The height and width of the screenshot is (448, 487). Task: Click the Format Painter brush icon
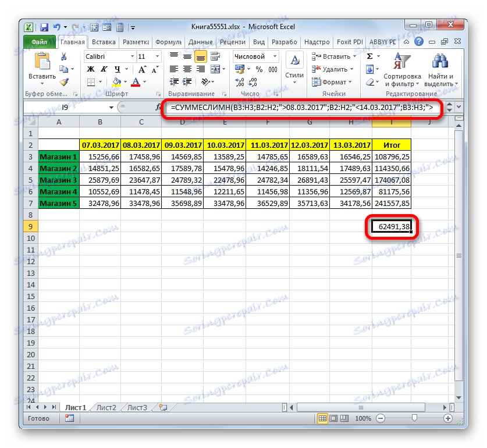pos(64,82)
